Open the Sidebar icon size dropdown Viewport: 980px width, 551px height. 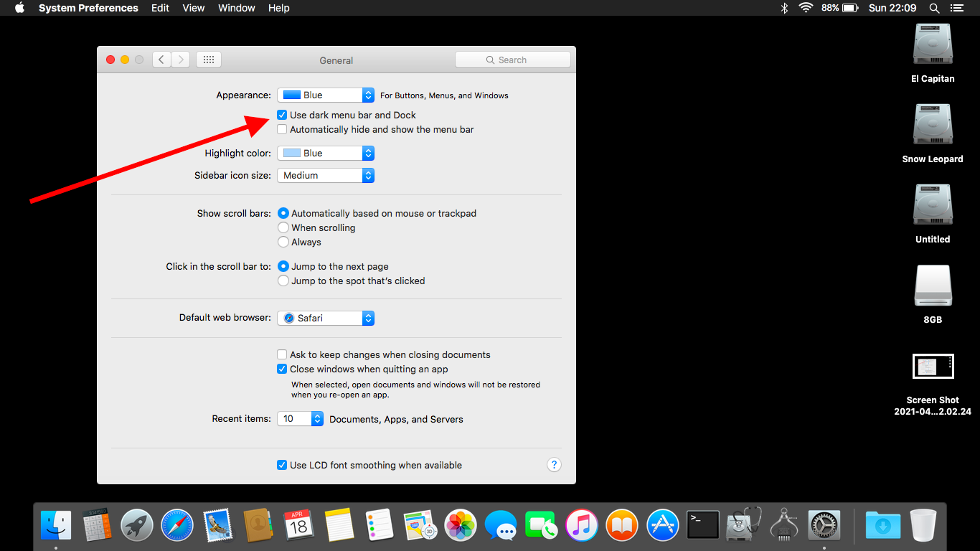(326, 175)
